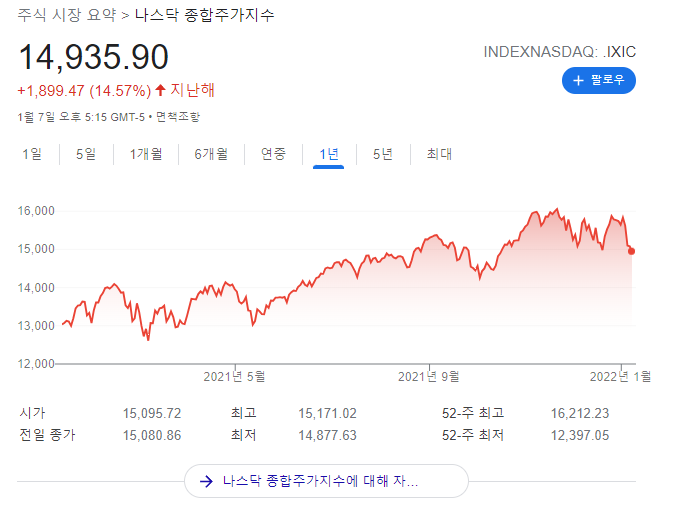Select the 최대 time range tab
Screen dimensions: 686x512
[439, 154]
